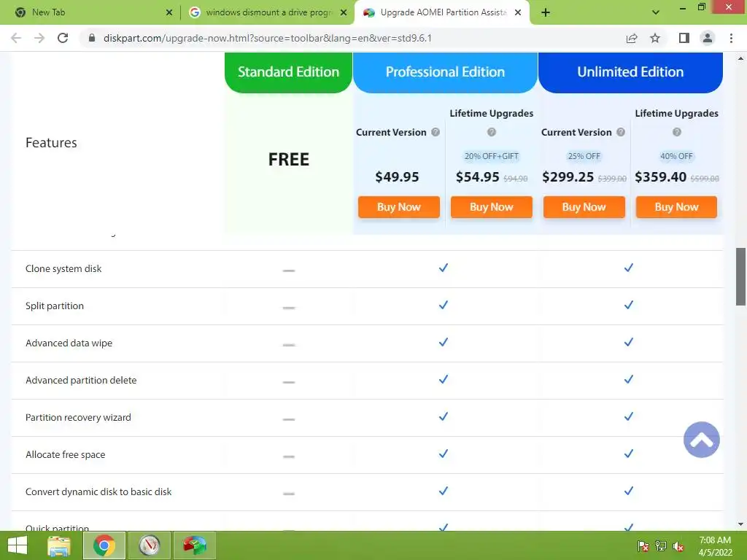This screenshot has height=560, width=747.
Task: Open the Action Center flag icon
Action: [x=643, y=546]
